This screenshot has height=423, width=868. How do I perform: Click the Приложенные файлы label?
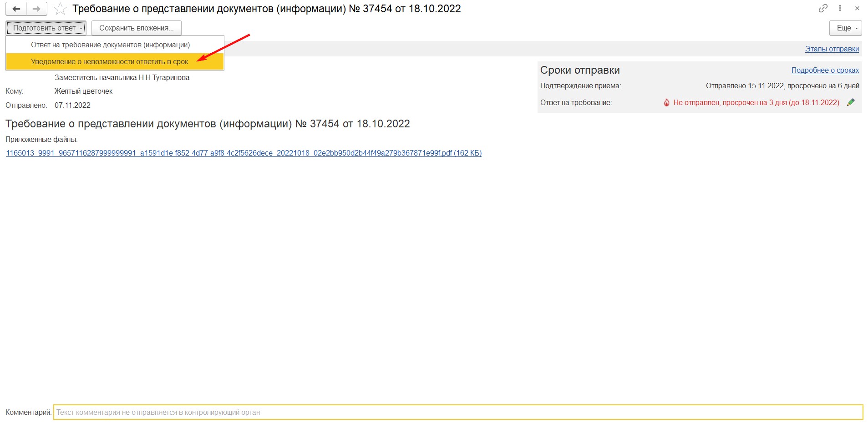[x=41, y=139]
